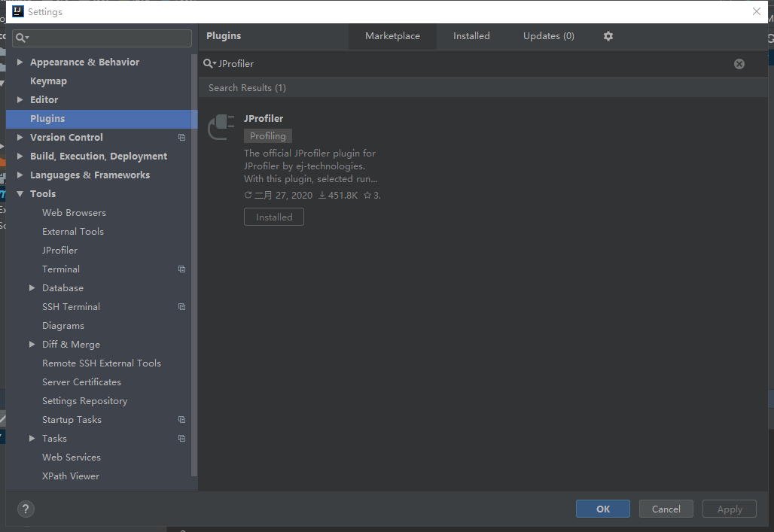Open XPath Viewer settings
Screen dimensions: 774x532
coord(71,476)
